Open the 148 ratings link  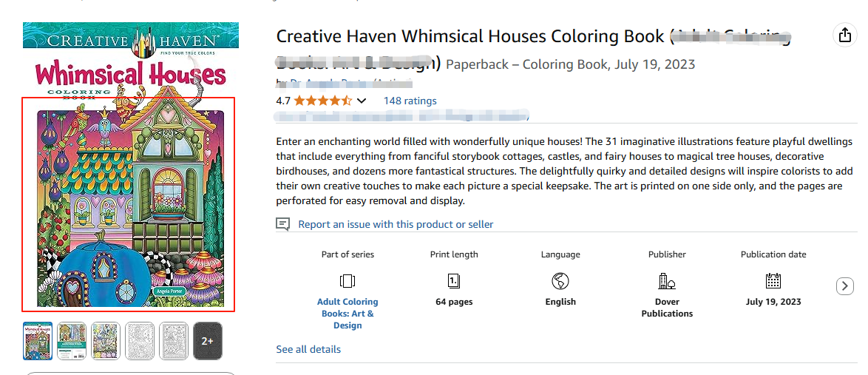click(410, 101)
